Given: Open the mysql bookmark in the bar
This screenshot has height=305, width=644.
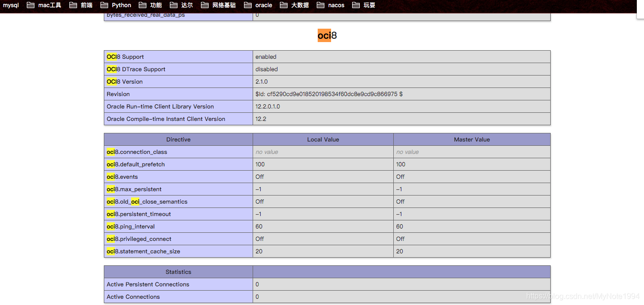Looking at the screenshot, I should tap(11, 5).
